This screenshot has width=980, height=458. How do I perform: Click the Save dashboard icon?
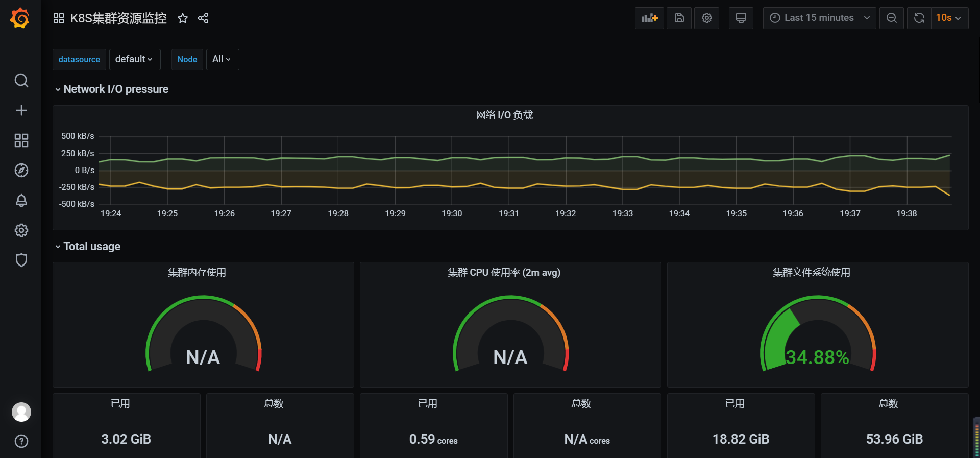tap(679, 18)
